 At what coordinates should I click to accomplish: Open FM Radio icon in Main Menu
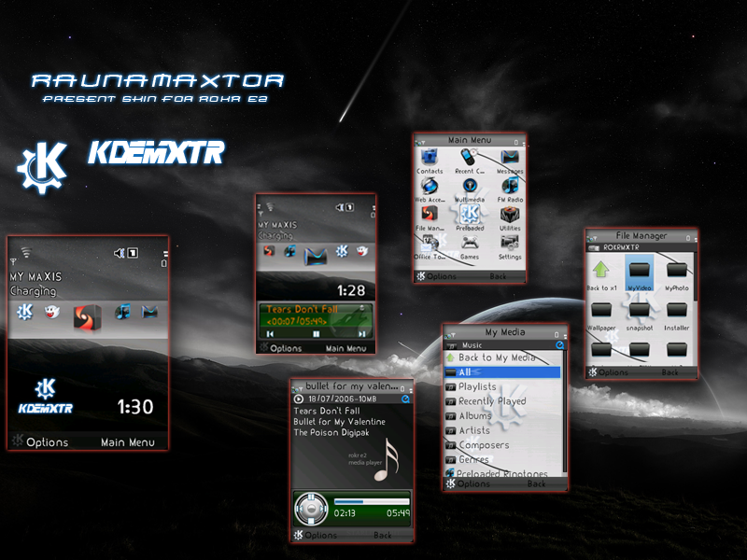[x=510, y=186]
